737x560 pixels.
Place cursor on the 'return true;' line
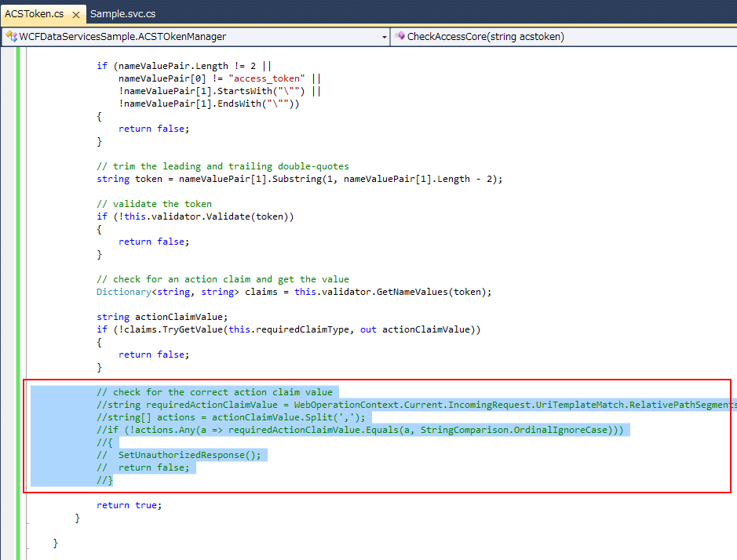coord(129,505)
